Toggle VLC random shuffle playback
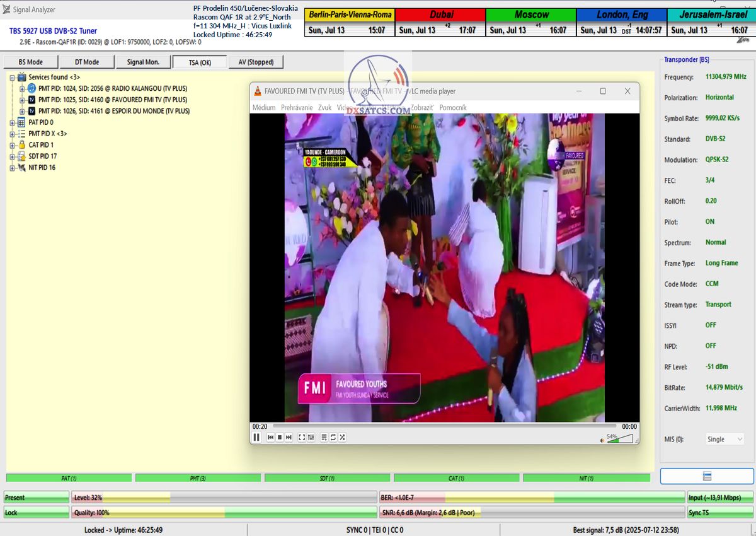Image resolution: width=756 pixels, height=536 pixels. (x=342, y=437)
